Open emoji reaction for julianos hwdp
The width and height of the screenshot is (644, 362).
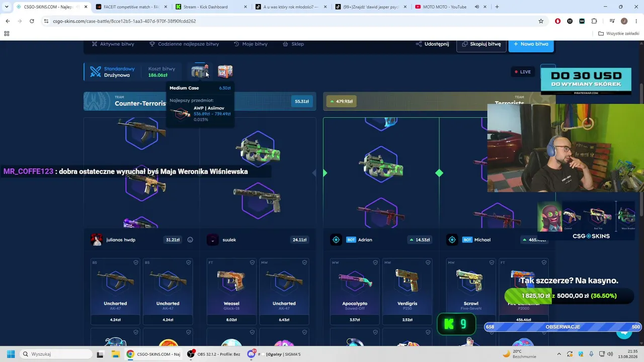[x=190, y=240]
